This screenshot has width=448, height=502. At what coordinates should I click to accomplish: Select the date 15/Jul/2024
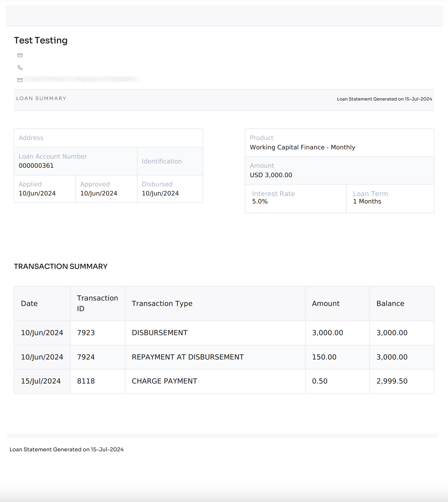point(41,381)
